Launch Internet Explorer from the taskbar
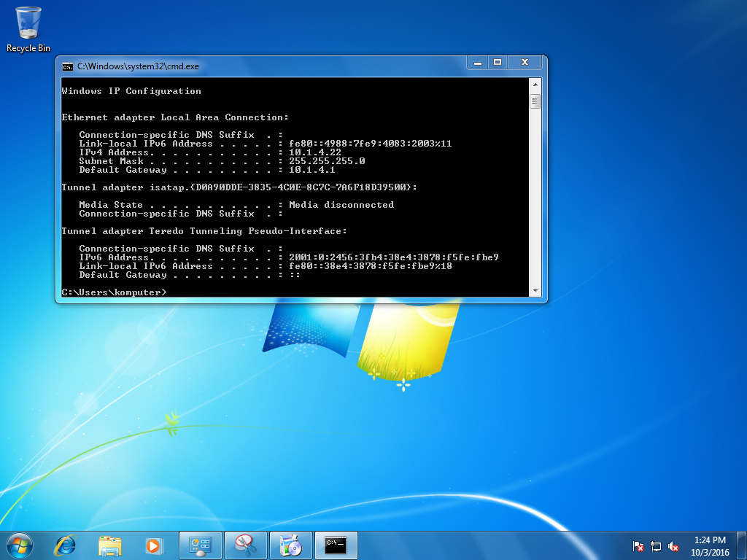Screen dimensions: 747x560 click(65, 545)
